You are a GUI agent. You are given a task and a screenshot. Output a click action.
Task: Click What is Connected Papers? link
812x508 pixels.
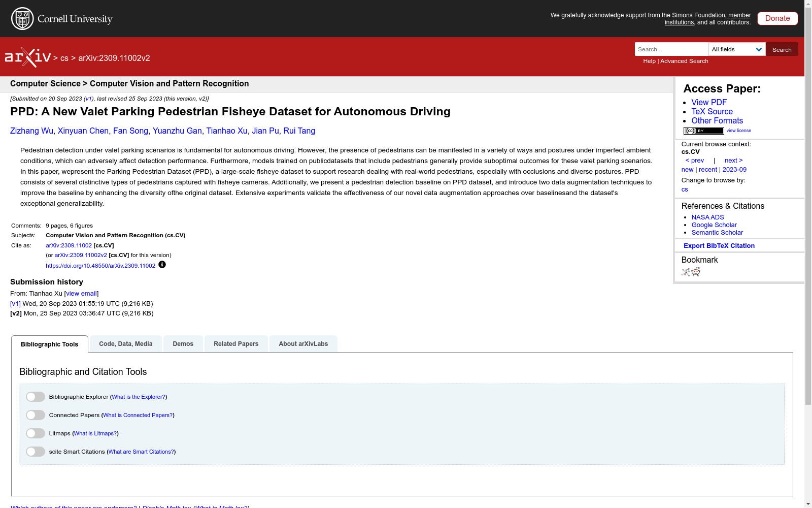138,415
